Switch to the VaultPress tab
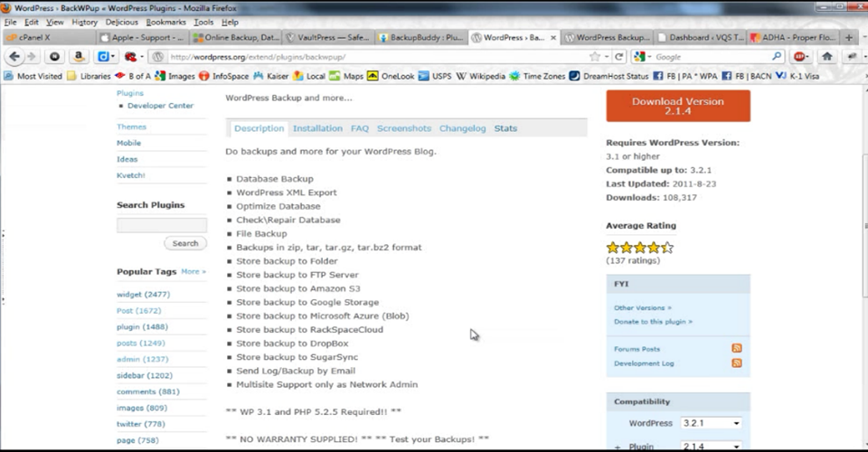The height and width of the screenshot is (452, 868). [x=327, y=38]
